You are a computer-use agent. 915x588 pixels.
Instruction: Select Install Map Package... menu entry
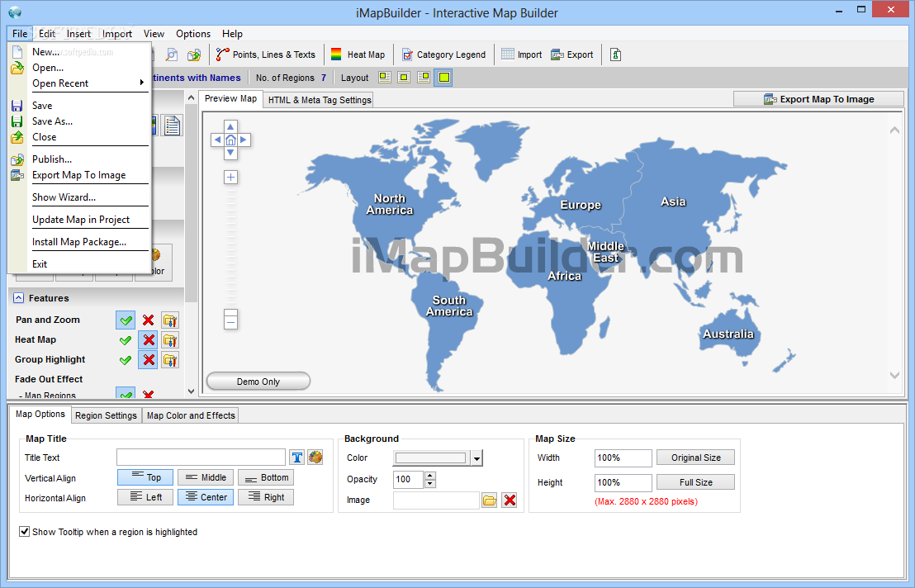pyautogui.click(x=80, y=242)
